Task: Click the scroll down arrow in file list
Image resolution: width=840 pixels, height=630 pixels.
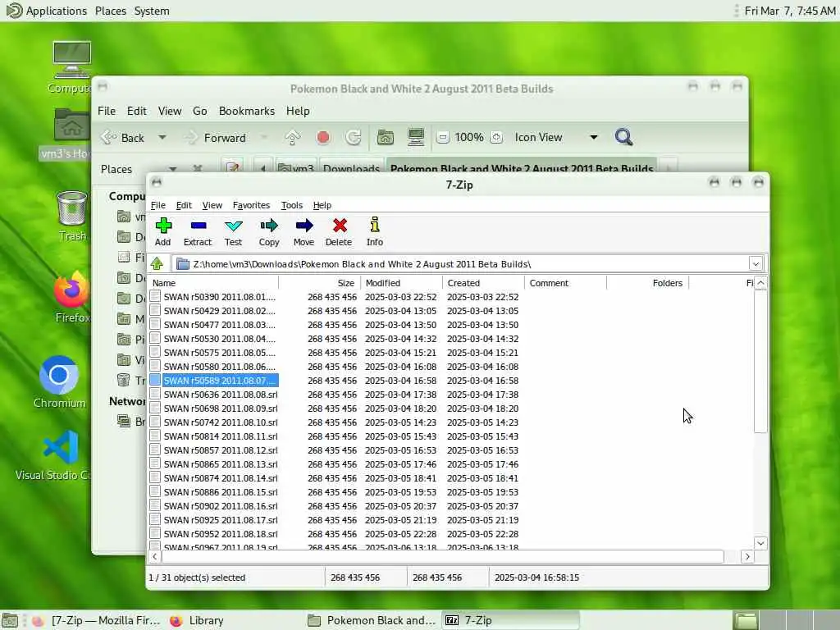Action: [x=760, y=543]
